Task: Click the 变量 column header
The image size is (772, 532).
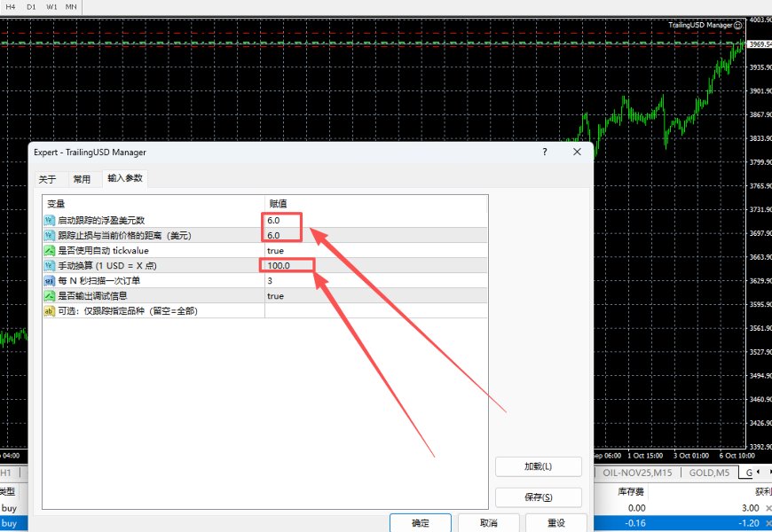Action: pyautogui.click(x=154, y=204)
